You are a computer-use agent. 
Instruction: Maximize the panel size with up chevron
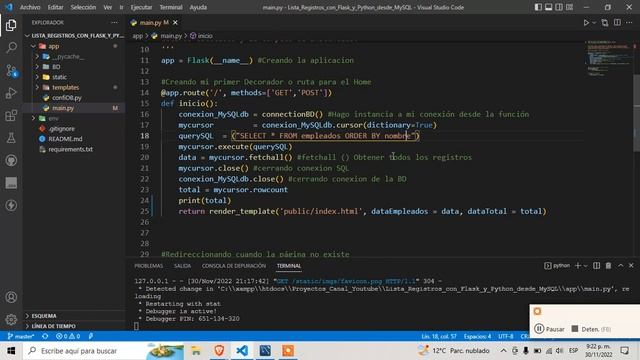coord(620,266)
